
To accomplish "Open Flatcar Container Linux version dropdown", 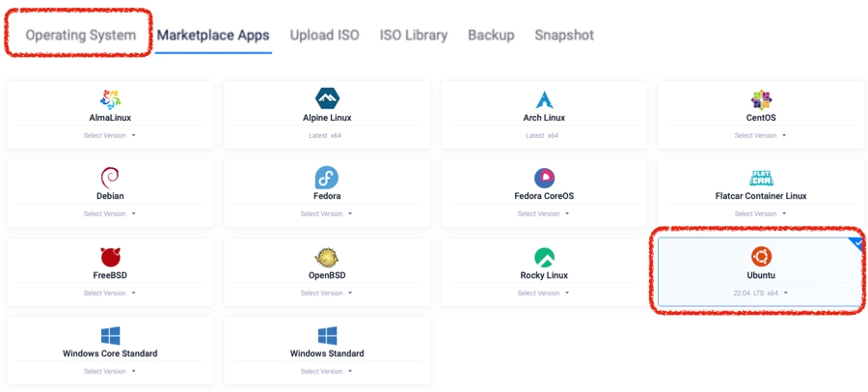I will tap(761, 213).
